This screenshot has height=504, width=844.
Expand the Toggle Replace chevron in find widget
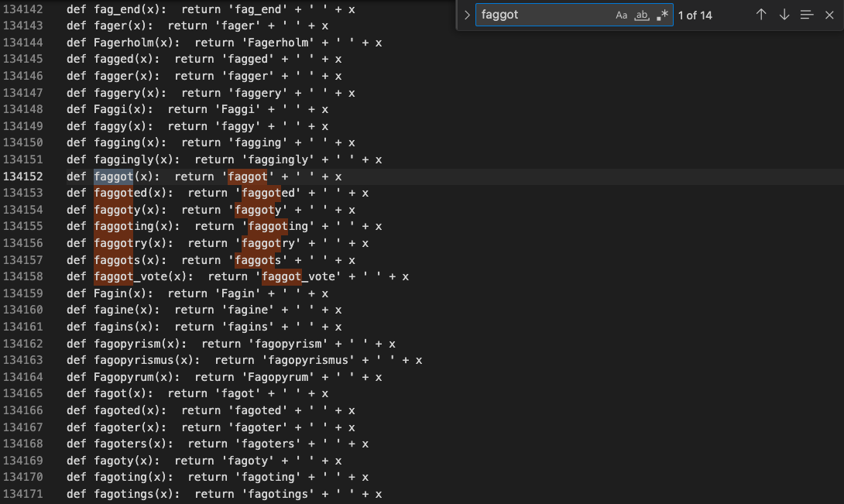coord(467,15)
